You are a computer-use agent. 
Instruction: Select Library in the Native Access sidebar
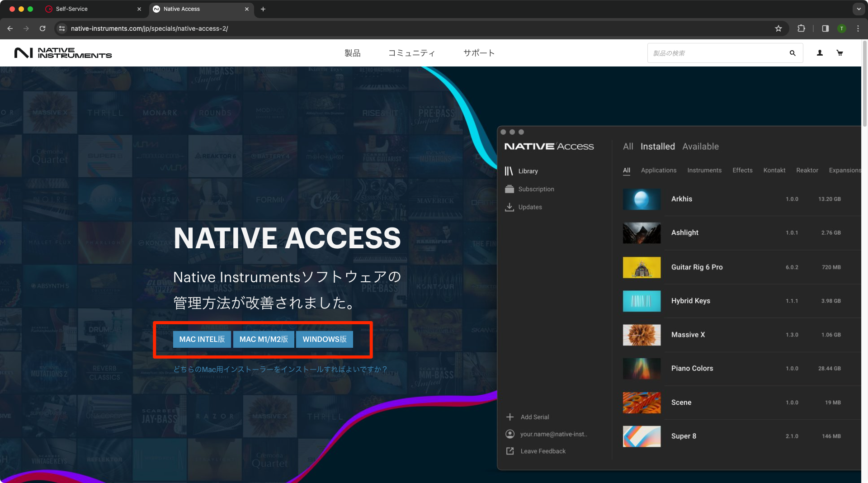[x=522, y=171]
